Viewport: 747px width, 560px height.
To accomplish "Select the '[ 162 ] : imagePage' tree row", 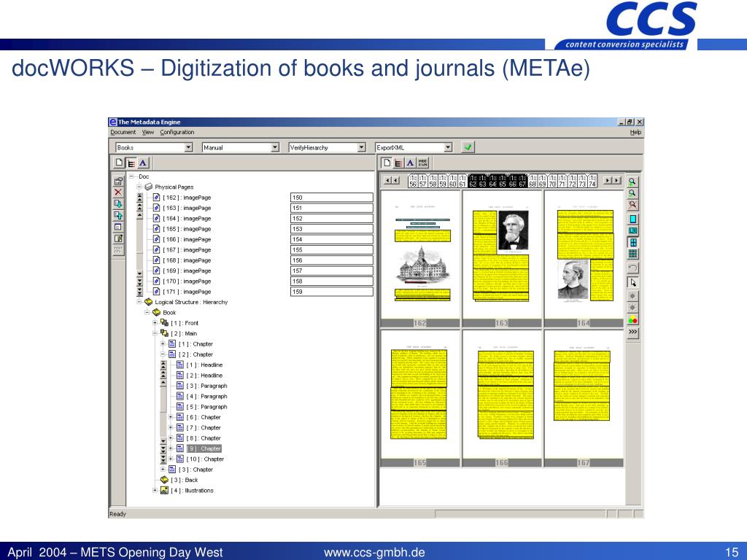I will tap(187, 197).
